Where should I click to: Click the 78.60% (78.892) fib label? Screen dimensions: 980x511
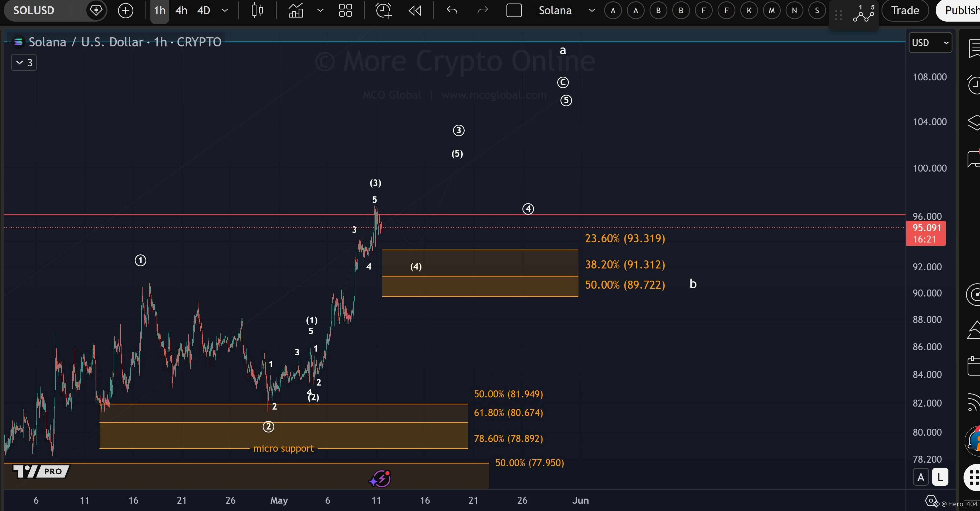pyautogui.click(x=508, y=438)
